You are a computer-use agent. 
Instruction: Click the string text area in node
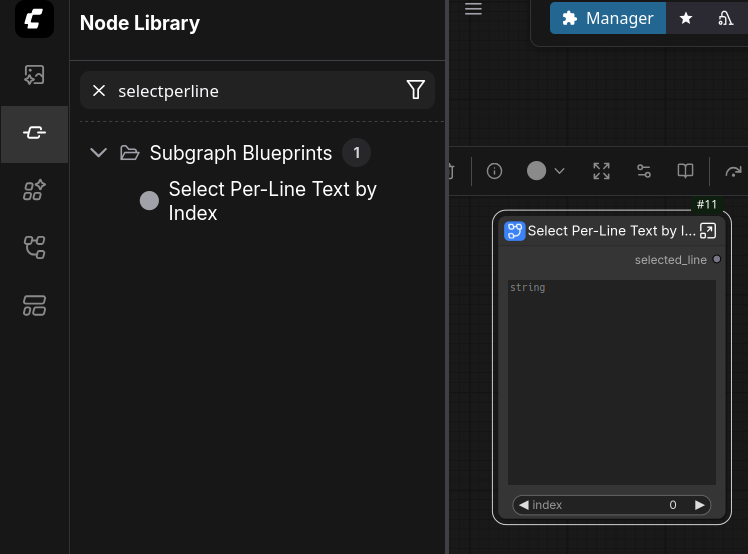point(612,382)
